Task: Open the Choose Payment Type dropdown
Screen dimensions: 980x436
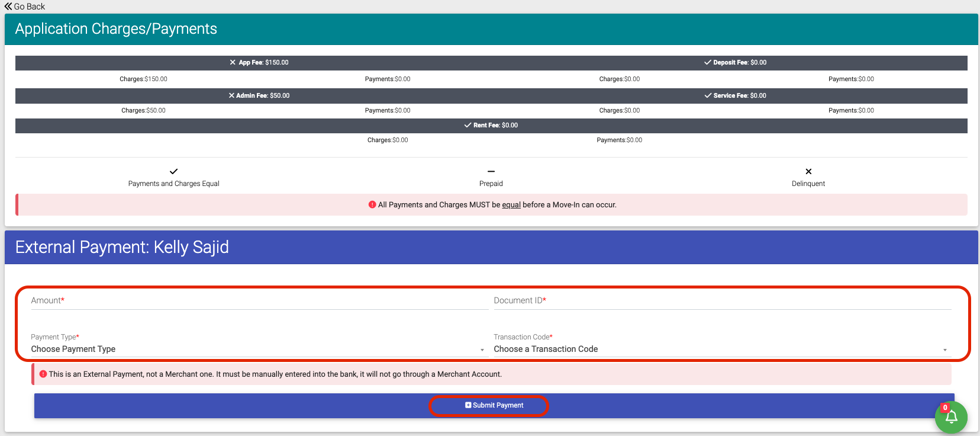Action: tap(254, 350)
